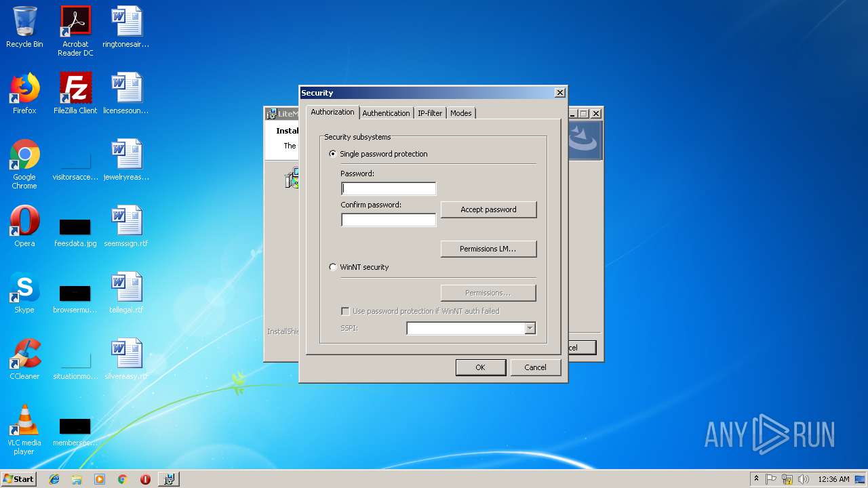Launch Firefox from the desktop
Viewport: 868px width, 488px height.
click(24, 94)
